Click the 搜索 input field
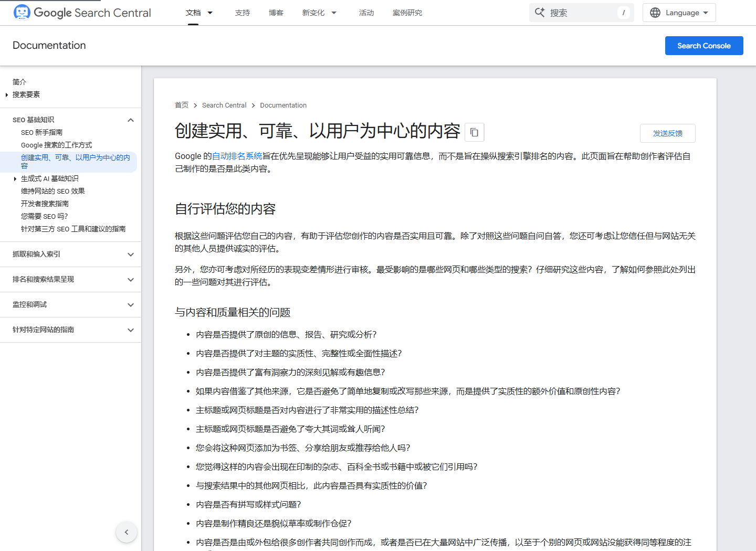The image size is (756, 551). coord(582,13)
